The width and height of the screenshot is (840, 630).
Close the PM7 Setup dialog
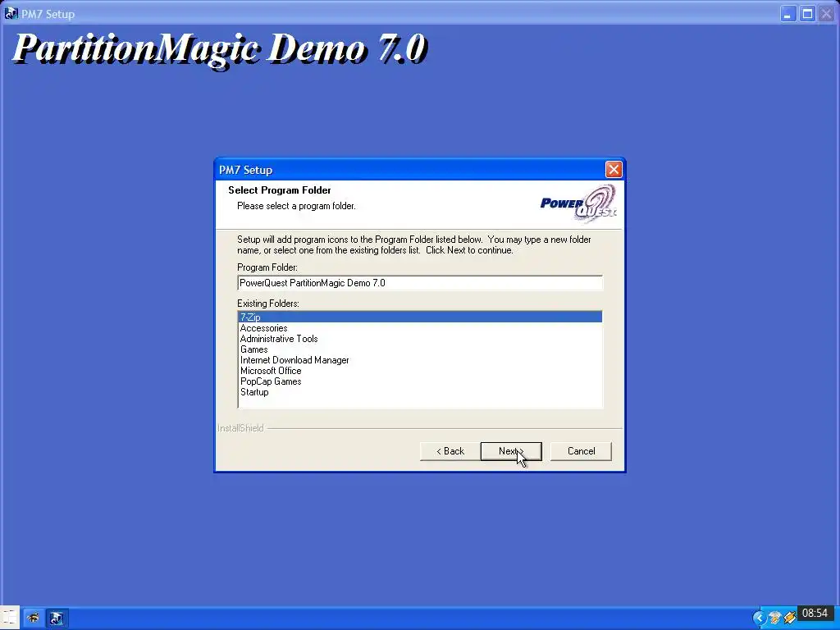tap(614, 170)
